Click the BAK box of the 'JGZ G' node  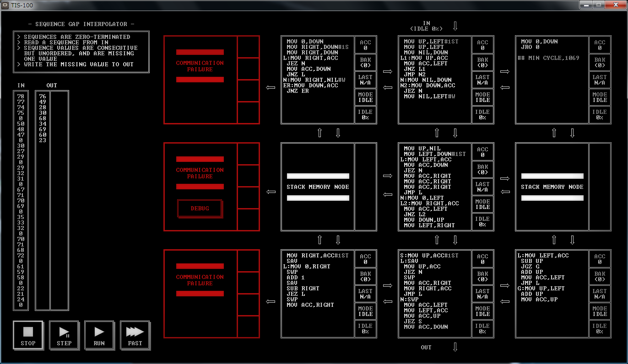(600, 276)
